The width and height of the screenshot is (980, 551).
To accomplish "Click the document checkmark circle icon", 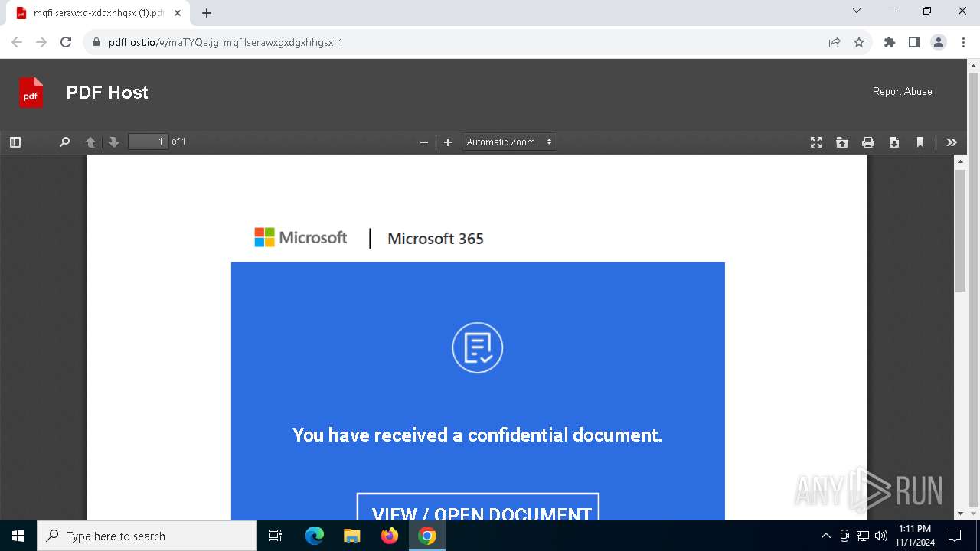I will (x=478, y=347).
